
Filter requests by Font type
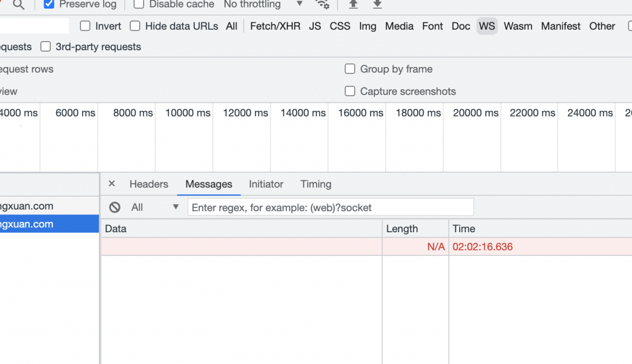point(433,26)
